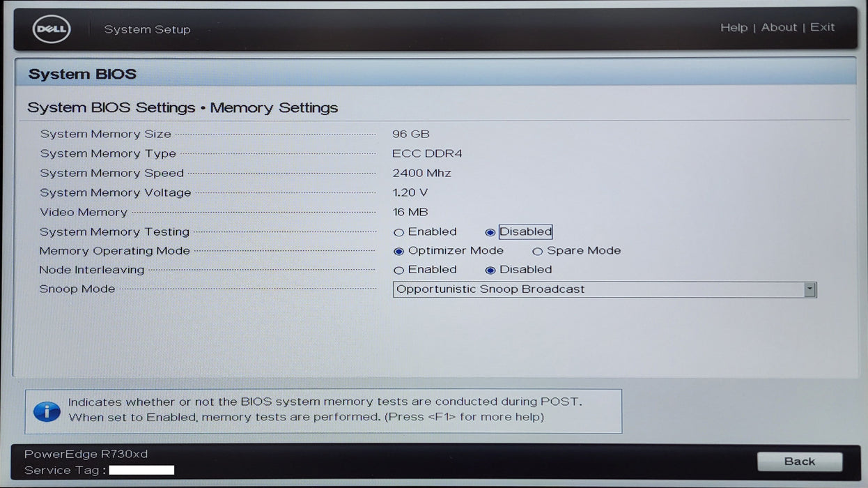Click the System Memory Speed label

[x=111, y=173]
